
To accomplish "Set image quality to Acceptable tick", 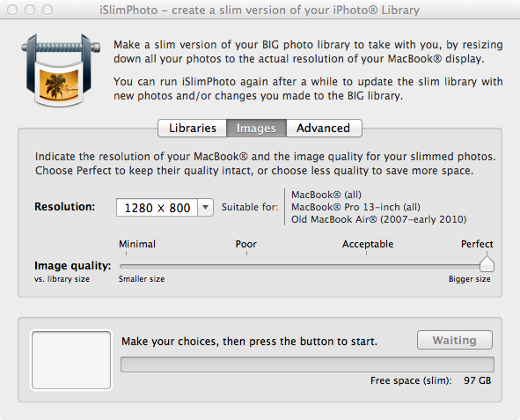I will pos(366,254).
